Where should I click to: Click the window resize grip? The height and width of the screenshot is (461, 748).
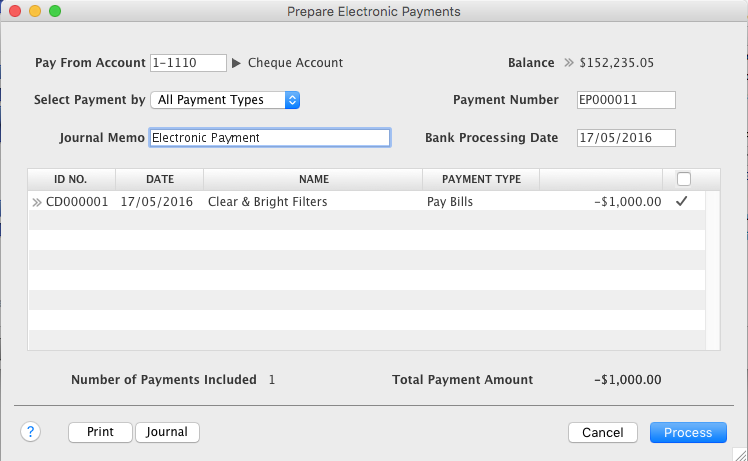coord(740,454)
